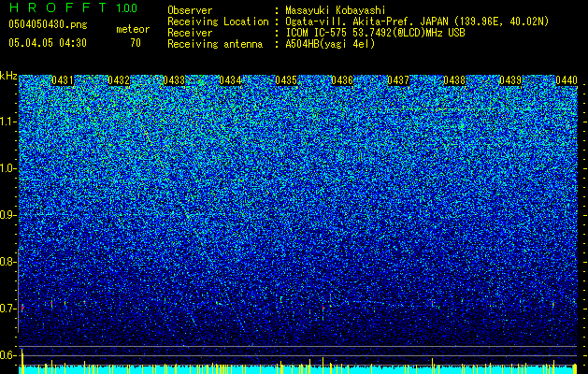The width and height of the screenshot is (588, 374).
Task: Click the 0436 time marker
Action: pyautogui.click(x=342, y=80)
